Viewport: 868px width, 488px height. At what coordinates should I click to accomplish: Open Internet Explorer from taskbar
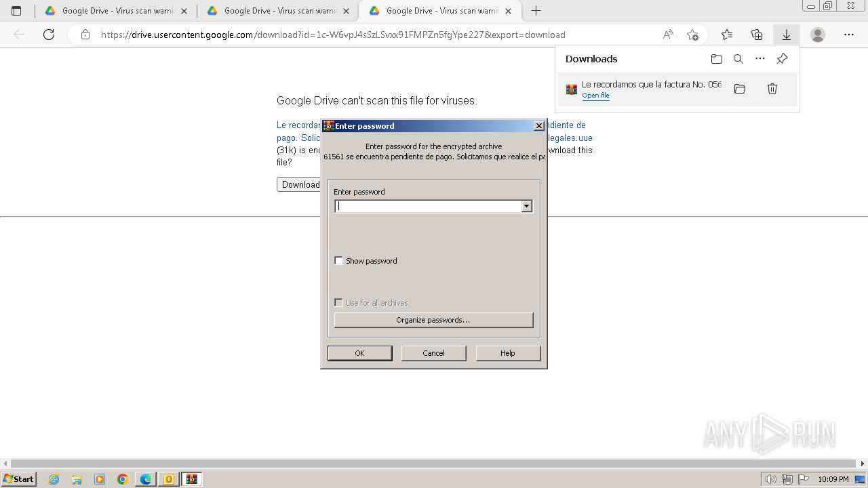click(54, 479)
